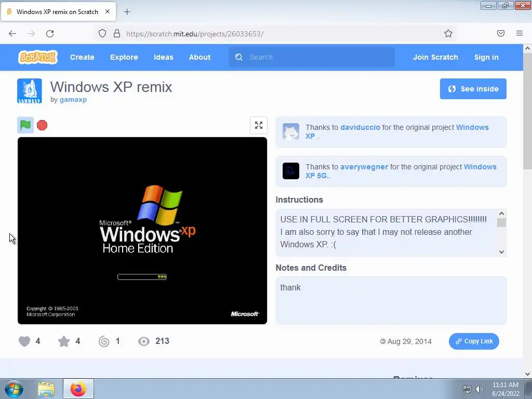The image size is (532, 399).
Task: Click the gamaxp profile avatar
Action: pyautogui.click(x=30, y=91)
